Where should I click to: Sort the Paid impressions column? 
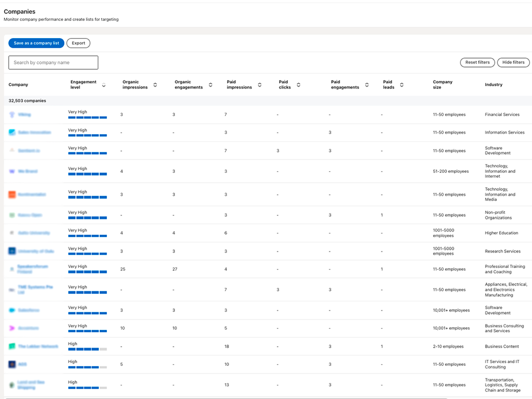click(259, 85)
